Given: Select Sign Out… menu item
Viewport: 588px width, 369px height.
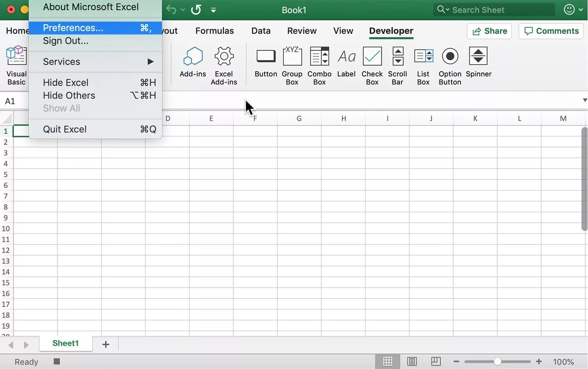Looking at the screenshot, I should 95,41.
